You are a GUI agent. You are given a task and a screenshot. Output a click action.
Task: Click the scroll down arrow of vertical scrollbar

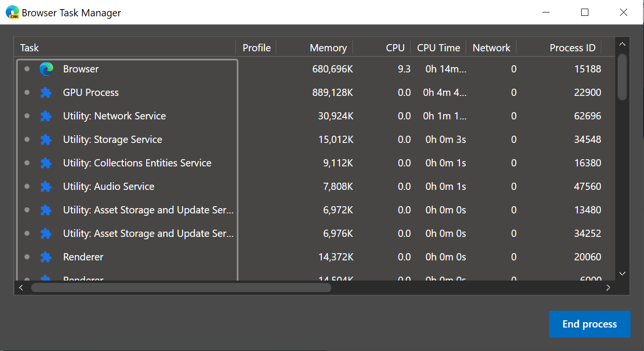point(622,273)
